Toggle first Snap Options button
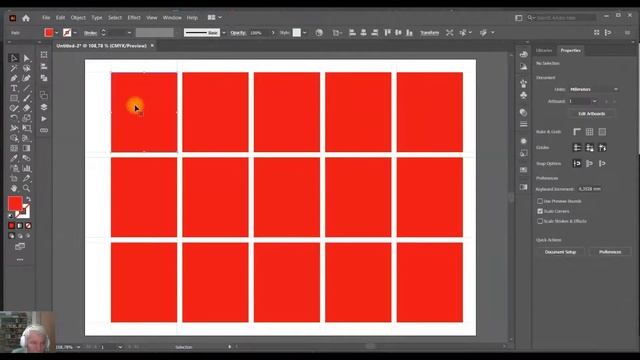 click(577, 164)
